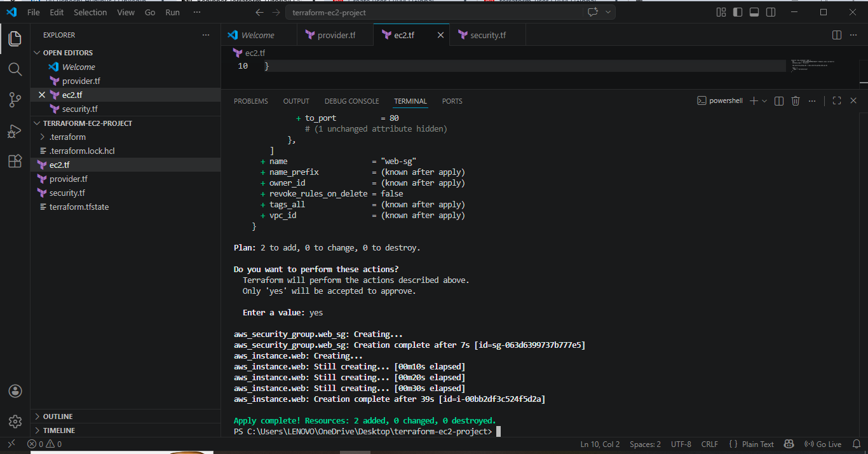Change the UTF-8 file encoding
This screenshot has height=454, width=868.
click(x=681, y=444)
